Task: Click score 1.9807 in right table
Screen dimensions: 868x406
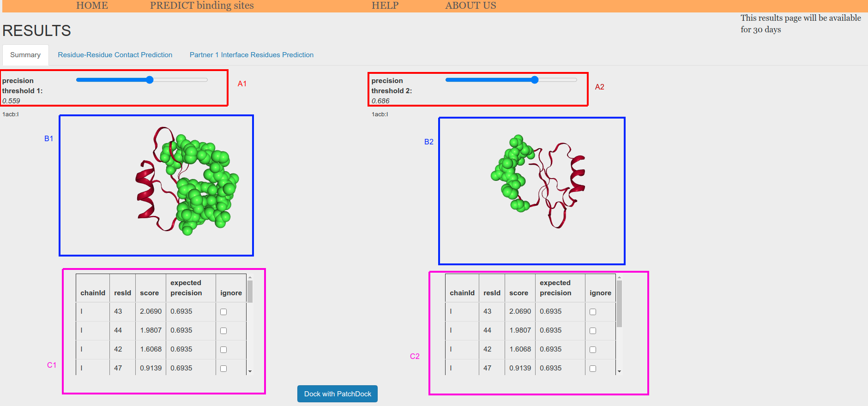Action: 520,330
